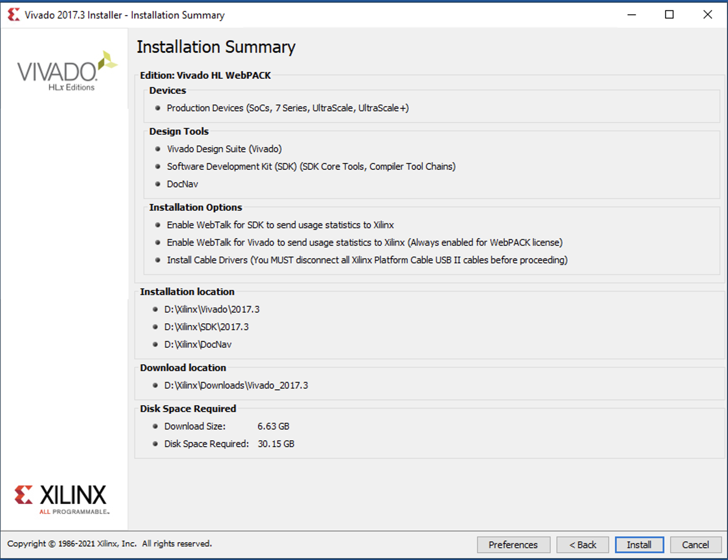Close the installer window
Viewport: 728px width, 560px height.
(x=707, y=15)
